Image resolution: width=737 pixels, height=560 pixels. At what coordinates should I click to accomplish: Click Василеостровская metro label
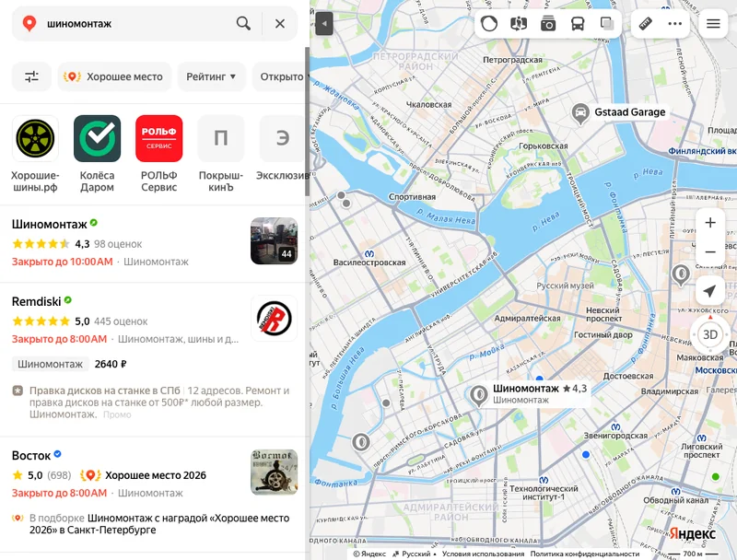point(369,262)
